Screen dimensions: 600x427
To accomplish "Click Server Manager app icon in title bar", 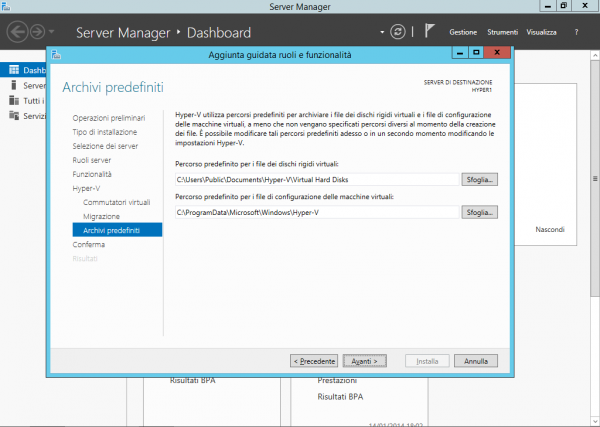I will (x=6, y=6).
